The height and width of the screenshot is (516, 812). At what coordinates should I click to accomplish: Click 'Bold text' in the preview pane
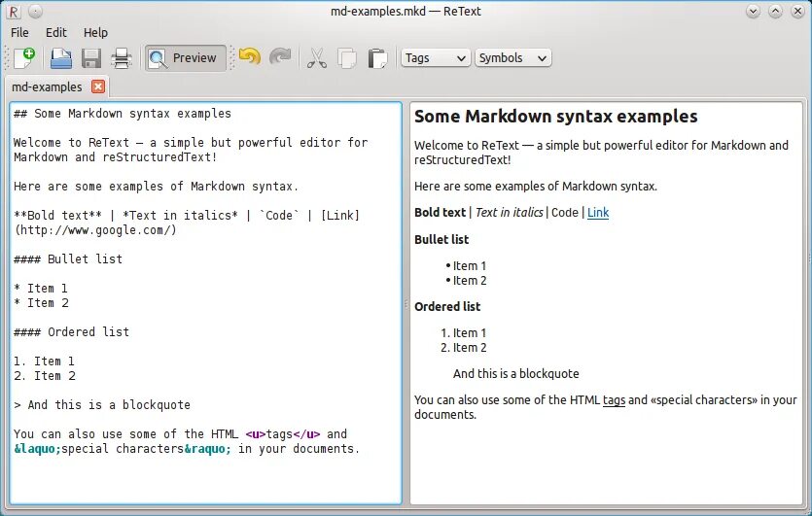click(x=441, y=212)
